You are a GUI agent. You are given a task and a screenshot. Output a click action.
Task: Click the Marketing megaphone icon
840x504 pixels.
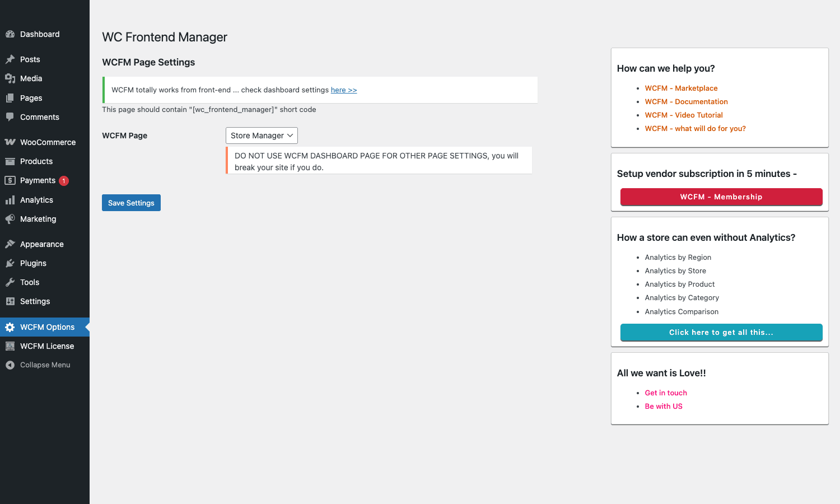tap(10, 219)
